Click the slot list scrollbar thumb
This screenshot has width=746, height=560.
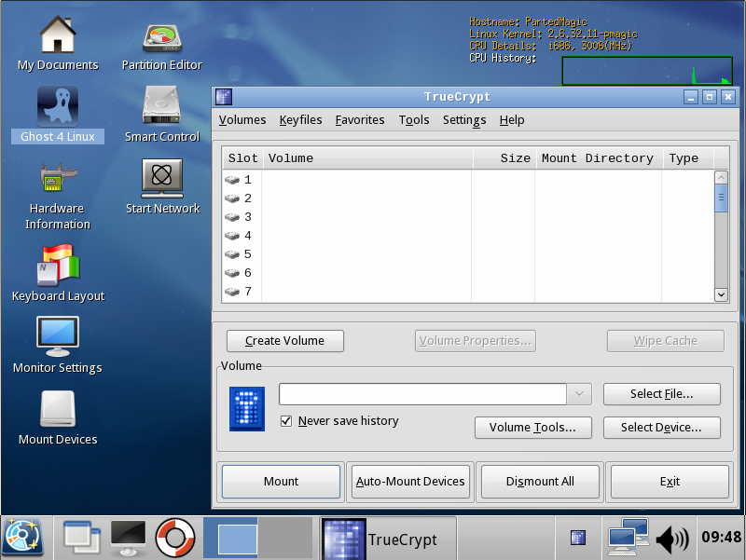click(721, 198)
